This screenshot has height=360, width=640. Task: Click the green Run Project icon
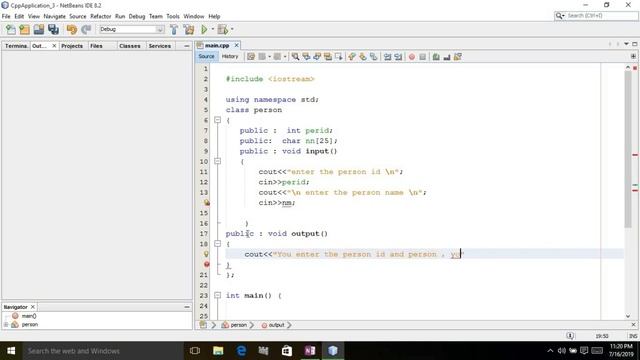[204, 29]
